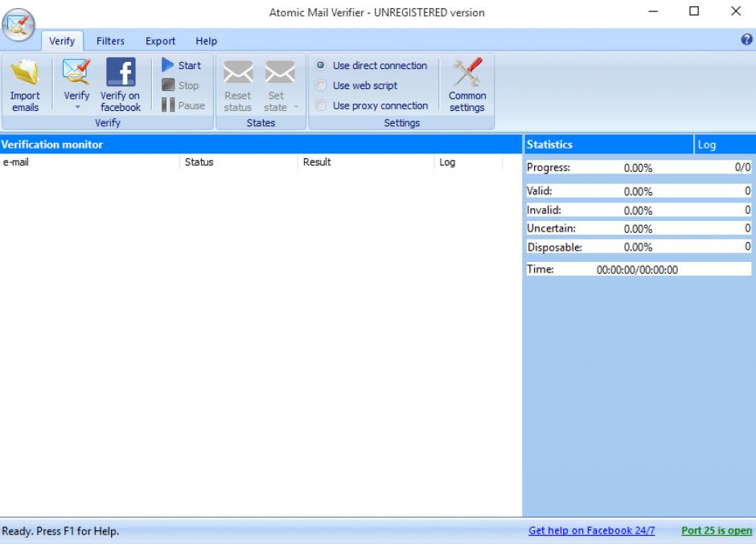The image size is (756, 544).
Task: Close the Atomic Mail Verifier window
Action: coord(736,11)
